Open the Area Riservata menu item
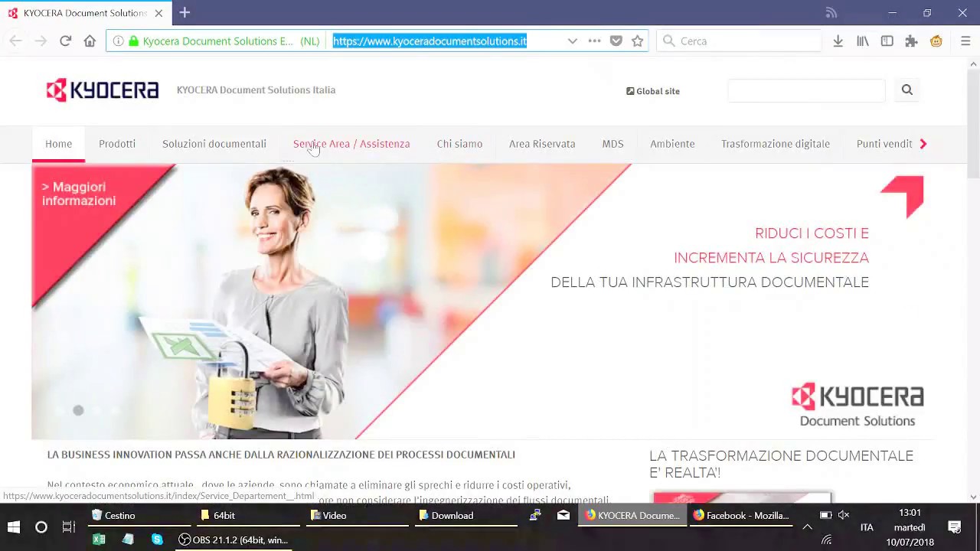Screen dimensions: 980x551 [542, 144]
